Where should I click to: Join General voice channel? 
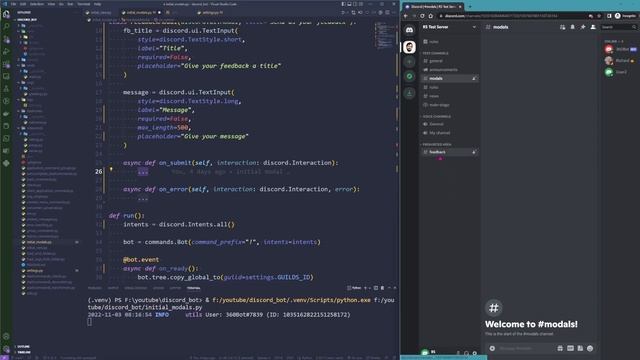coord(449,124)
